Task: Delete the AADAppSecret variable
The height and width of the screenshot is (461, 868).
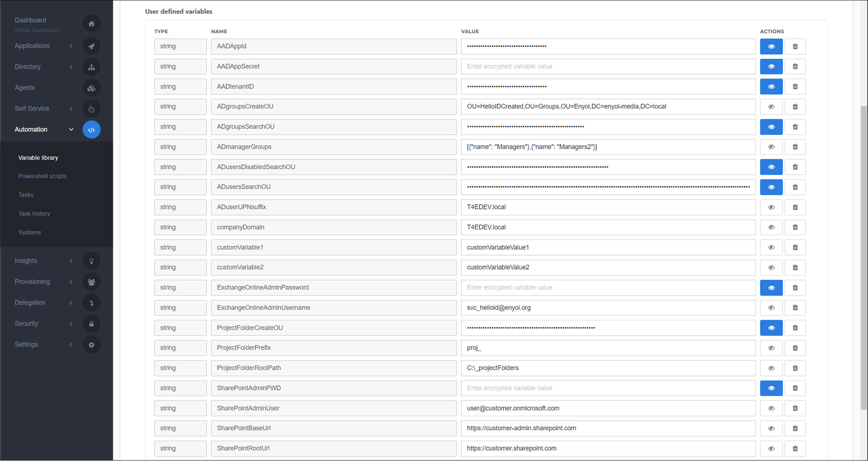Action: click(795, 67)
